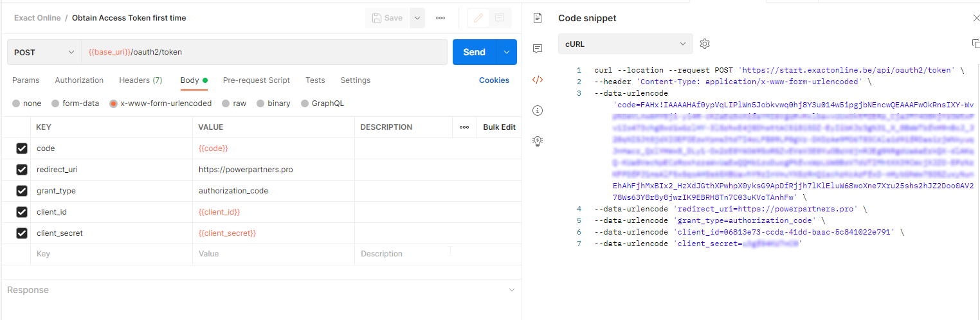Open the POST method dropdown
The image size is (980, 320).
(44, 52)
